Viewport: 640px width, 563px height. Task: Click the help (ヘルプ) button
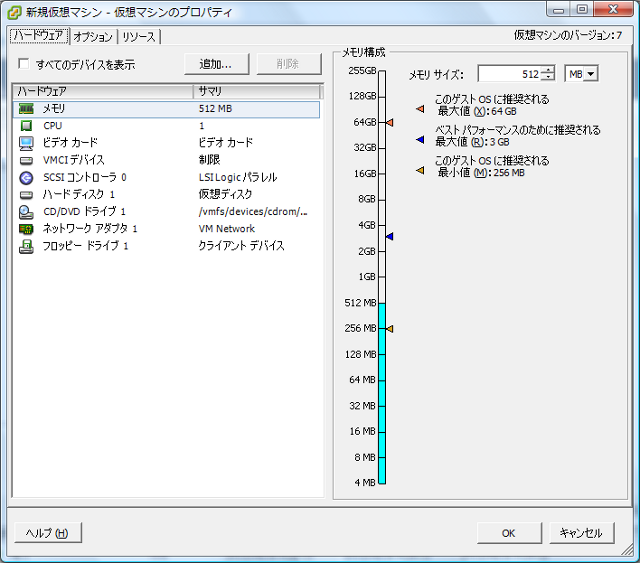[x=48, y=533]
